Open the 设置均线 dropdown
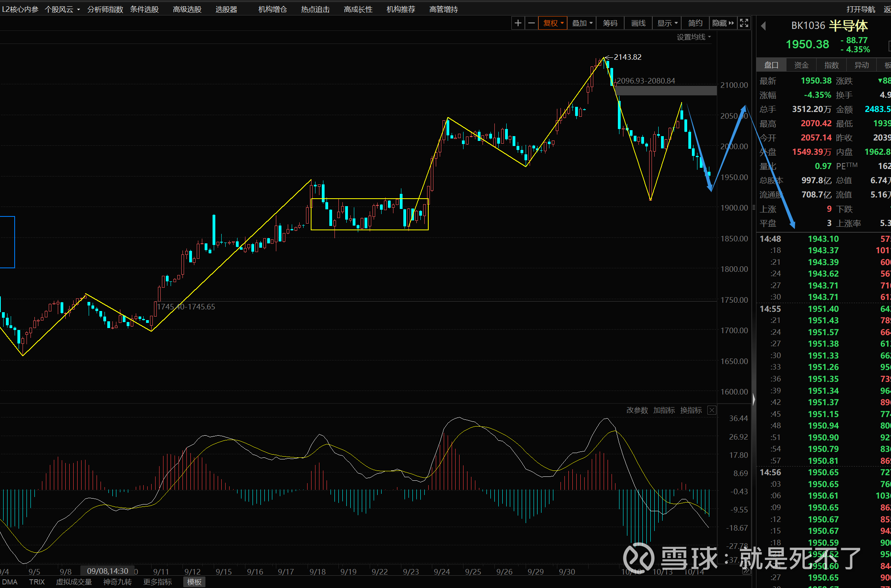This screenshot has height=588, width=891. [x=693, y=37]
